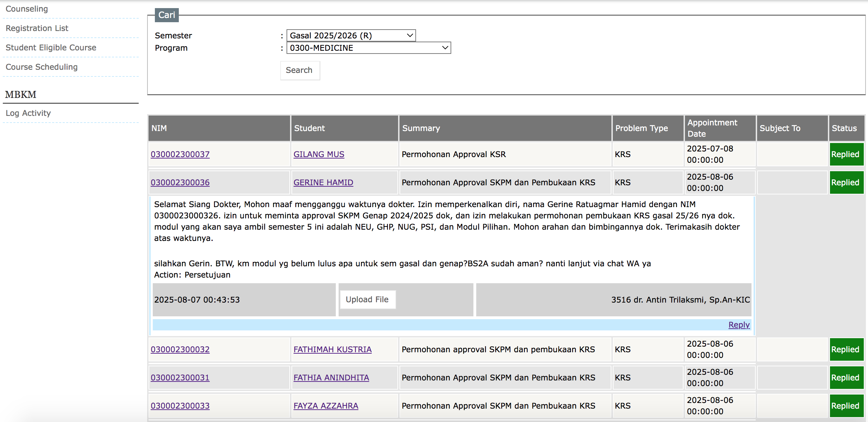Open Log Activity under MBKM

28,113
